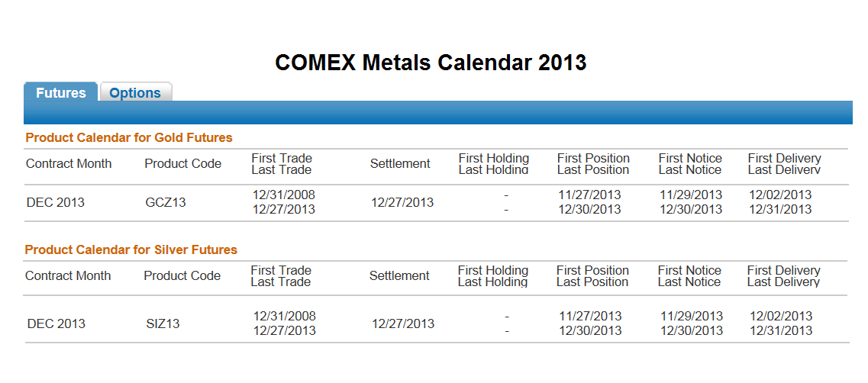The width and height of the screenshot is (868, 383).
Task: Click Settlement header in Silver Futures table
Action: pos(399,275)
